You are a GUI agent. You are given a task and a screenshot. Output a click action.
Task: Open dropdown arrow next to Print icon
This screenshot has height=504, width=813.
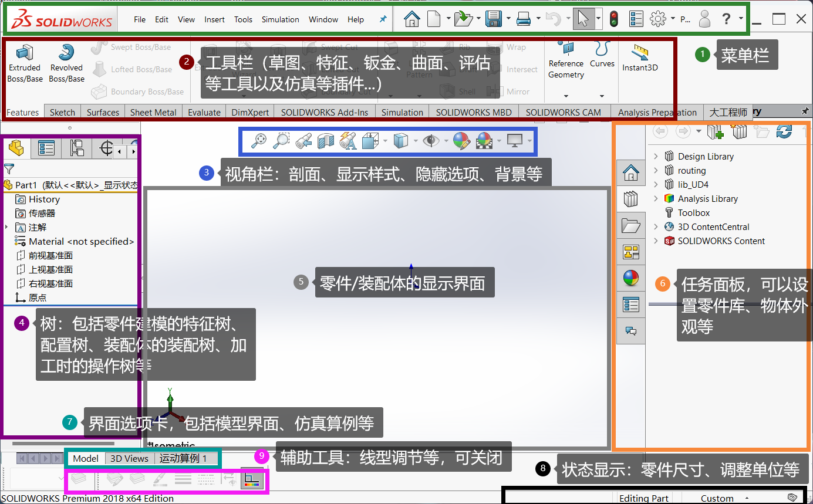tap(539, 19)
